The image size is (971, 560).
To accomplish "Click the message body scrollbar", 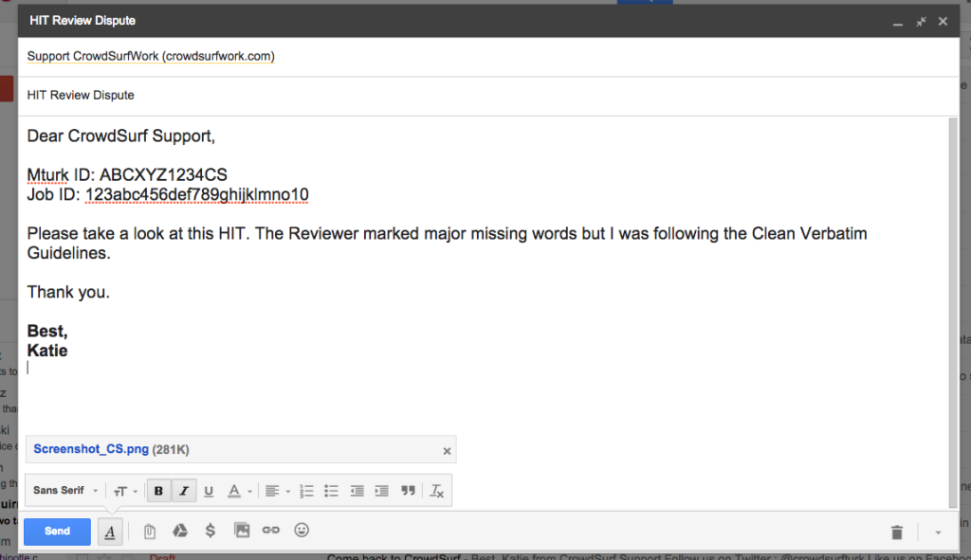I will click(x=953, y=313).
